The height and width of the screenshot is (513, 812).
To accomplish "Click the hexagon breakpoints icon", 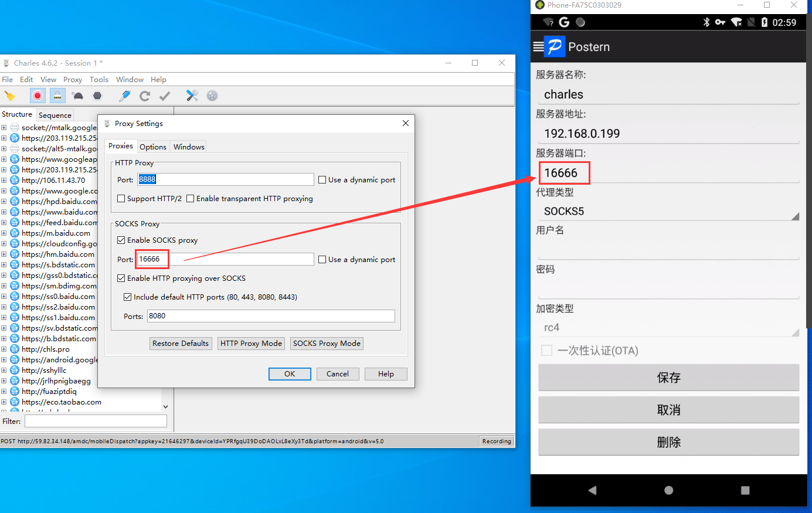I will [97, 96].
